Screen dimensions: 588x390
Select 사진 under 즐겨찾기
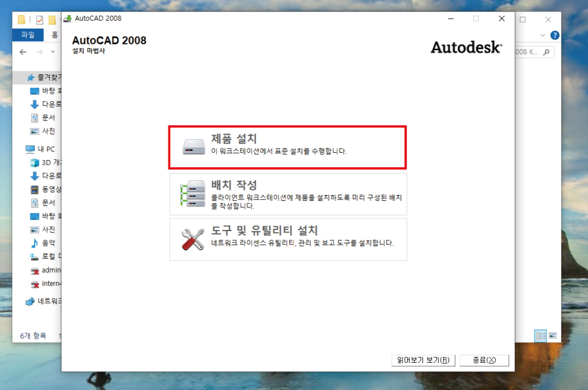[43, 131]
